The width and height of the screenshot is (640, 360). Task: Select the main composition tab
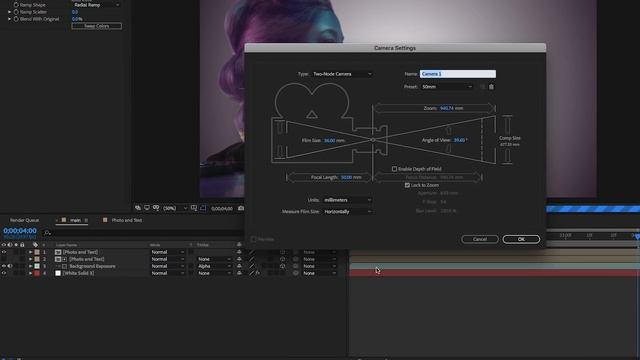pyautogui.click(x=75, y=220)
